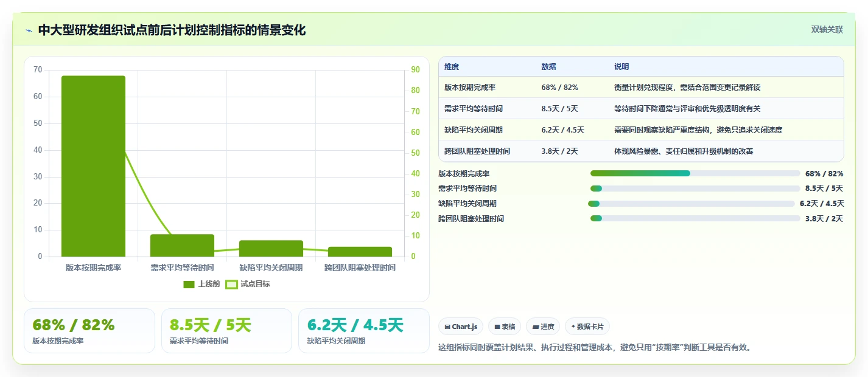This screenshot has width=868, height=377.
Task: Click the 缺陷平均关闭周期 progress bar
Action: click(x=691, y=204)
